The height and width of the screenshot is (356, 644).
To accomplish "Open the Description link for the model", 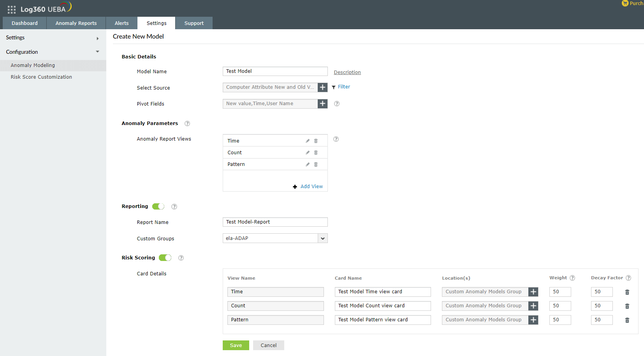I will coord(347,72).
